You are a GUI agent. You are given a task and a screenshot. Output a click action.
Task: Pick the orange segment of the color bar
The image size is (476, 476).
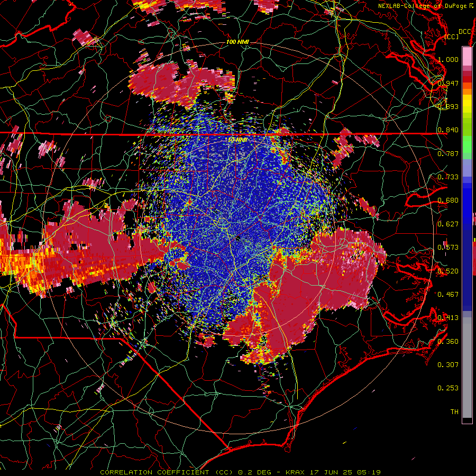click(467, 91)
